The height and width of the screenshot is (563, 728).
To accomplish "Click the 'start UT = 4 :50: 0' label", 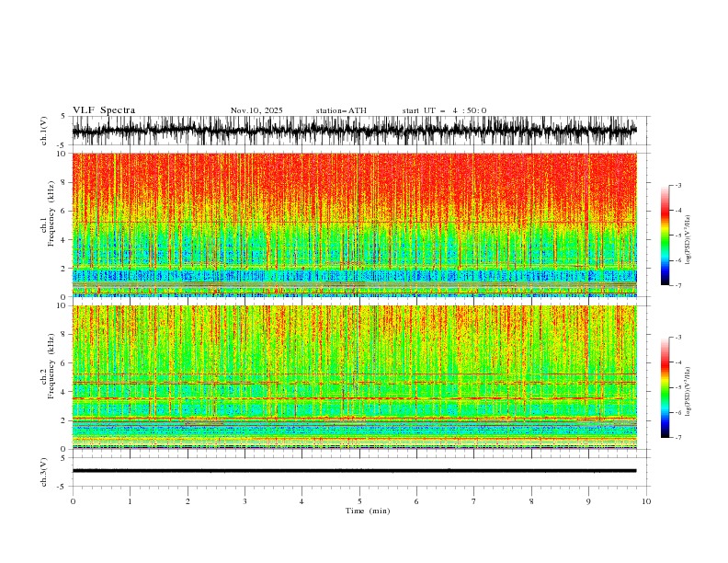I will [444, 110].
